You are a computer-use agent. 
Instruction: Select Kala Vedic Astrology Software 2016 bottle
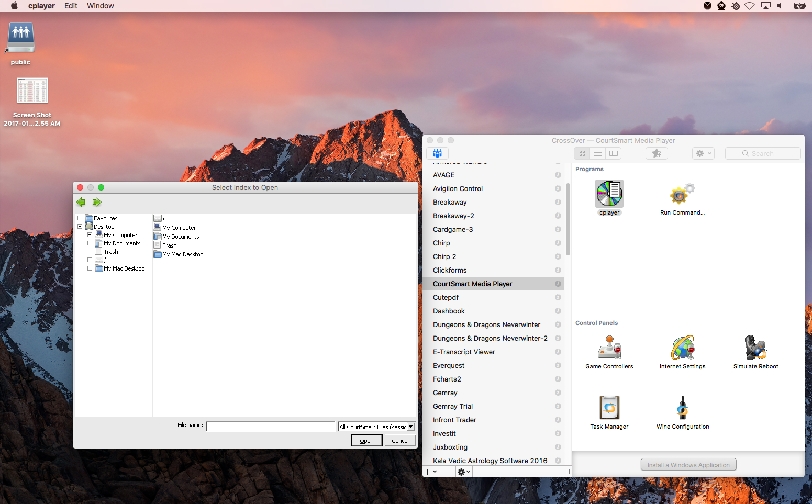[493, 461]
